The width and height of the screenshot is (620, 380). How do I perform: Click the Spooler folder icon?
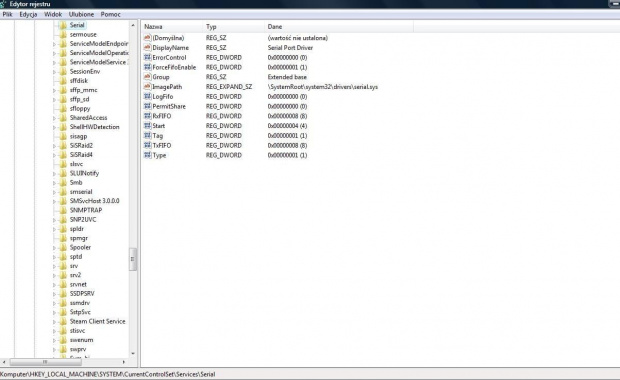point(63,247)
